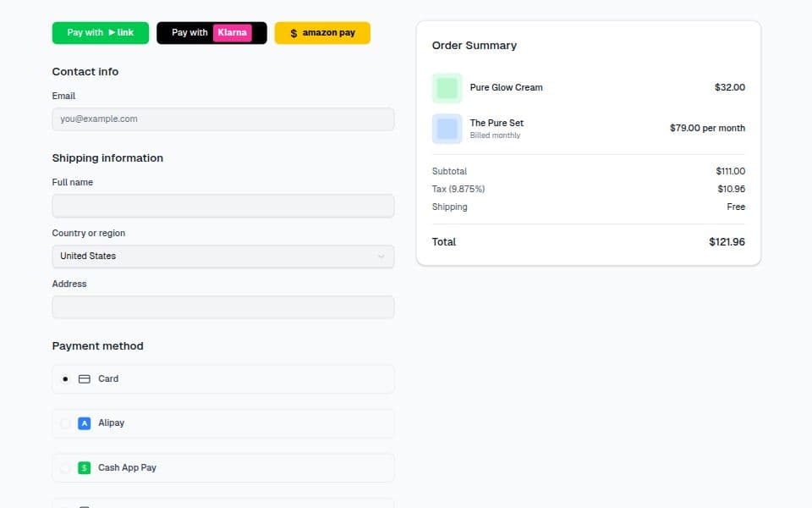This screenshot has height=508, width=812.
Task: Click the Cash App Pay dollar icon
Action: pyautogui.click(x=84, y=467)
